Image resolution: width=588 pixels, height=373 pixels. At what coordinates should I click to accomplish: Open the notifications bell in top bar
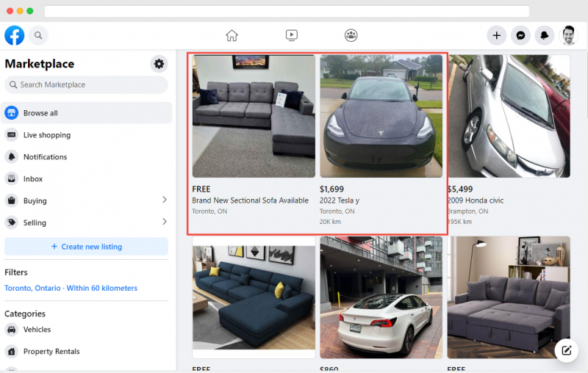545,35
